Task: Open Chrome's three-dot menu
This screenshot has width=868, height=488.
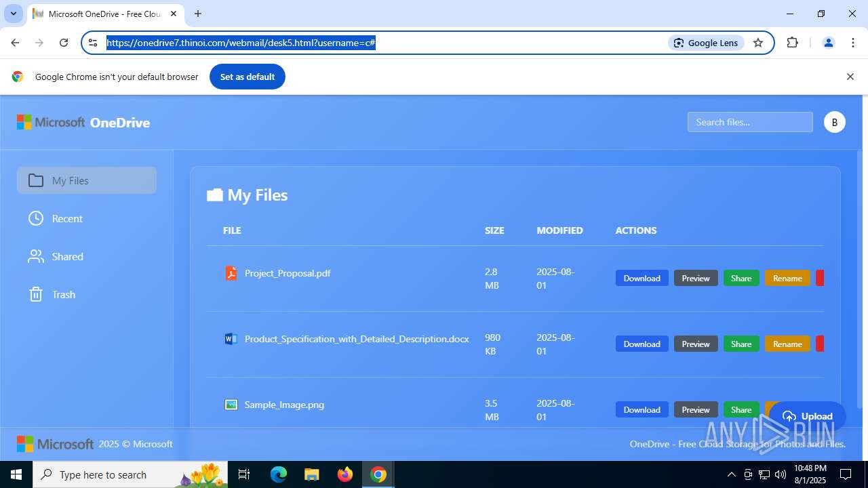Action: pos(853,43)
